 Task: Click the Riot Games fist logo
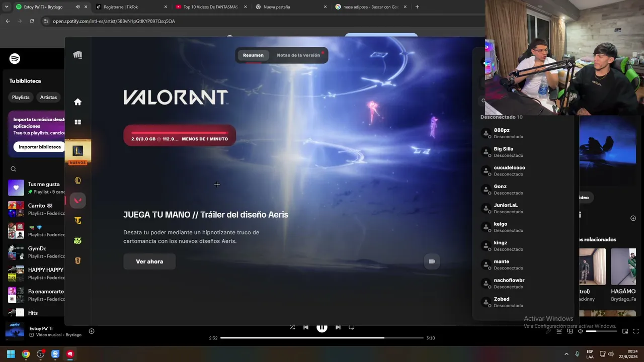pos(77,55)
